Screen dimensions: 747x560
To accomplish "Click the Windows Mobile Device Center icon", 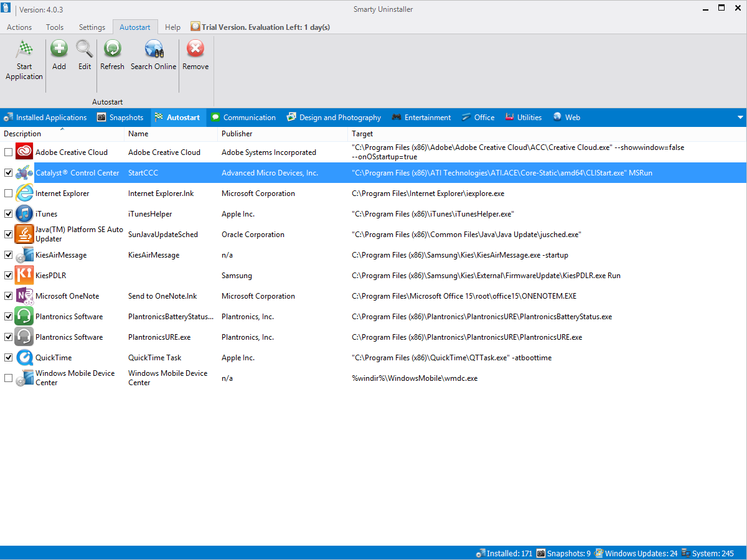I will 24,378.
